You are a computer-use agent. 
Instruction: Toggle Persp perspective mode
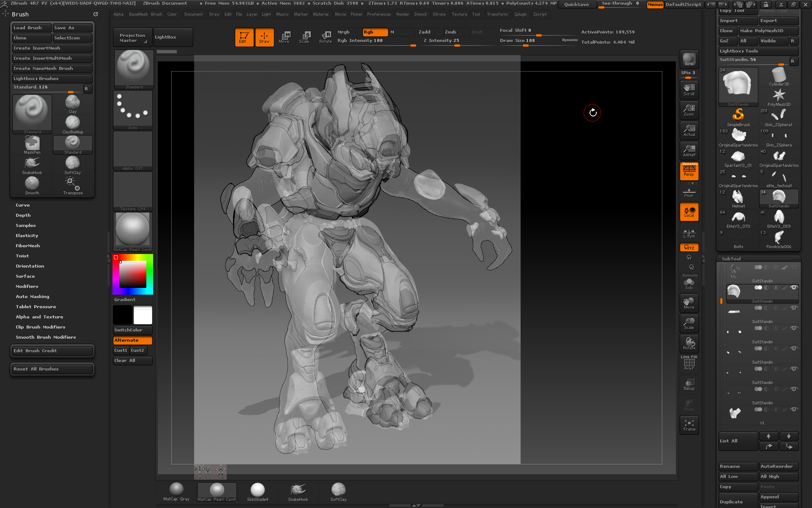pos(689,171)
